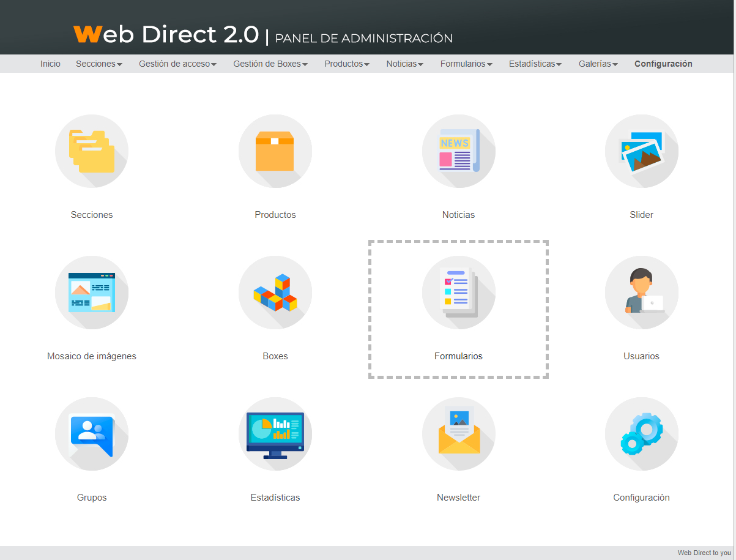The width and height of the screenshot is (736, 560).
Task: Select the Slider photos icon
Action: click(x=641, y=151)
